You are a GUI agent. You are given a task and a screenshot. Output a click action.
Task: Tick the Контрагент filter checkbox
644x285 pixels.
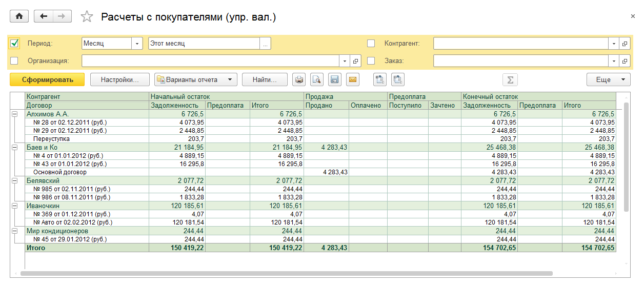(371, 44)
